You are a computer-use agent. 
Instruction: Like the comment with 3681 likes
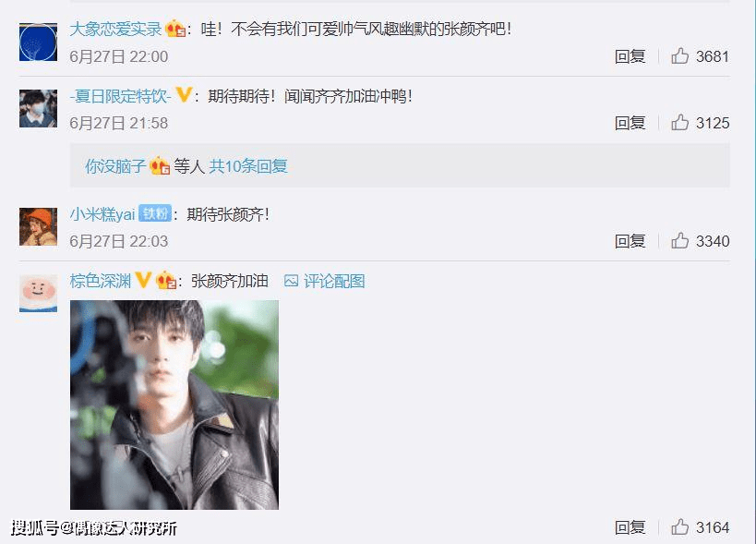click(679, 56)
